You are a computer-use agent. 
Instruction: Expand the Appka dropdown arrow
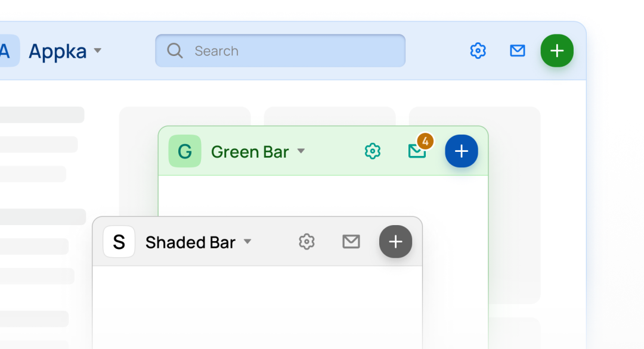(97, 51)
